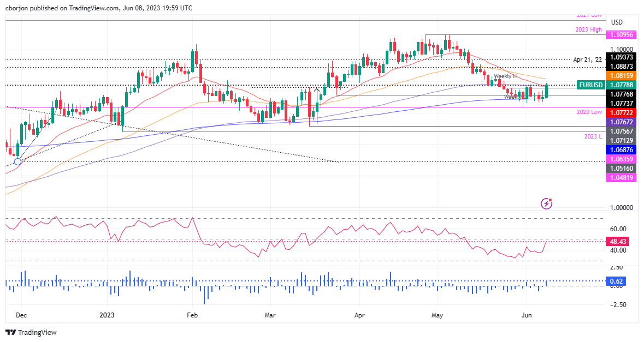
Task: Click the orange 1.08159 moving average price label
Action: coord(621,75)
